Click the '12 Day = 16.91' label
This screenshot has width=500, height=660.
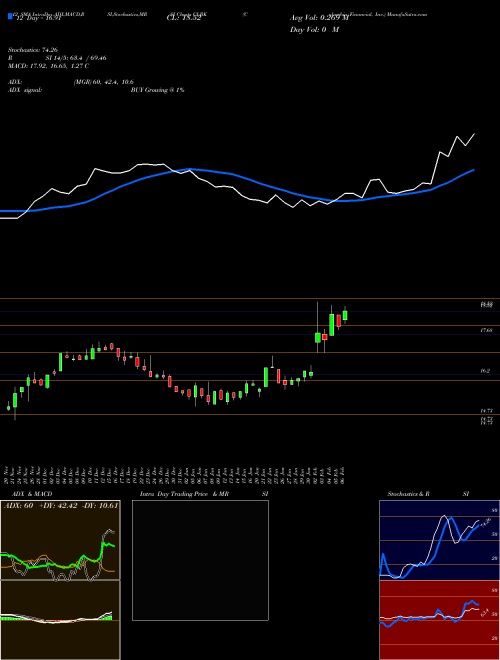tap(37, 18)
